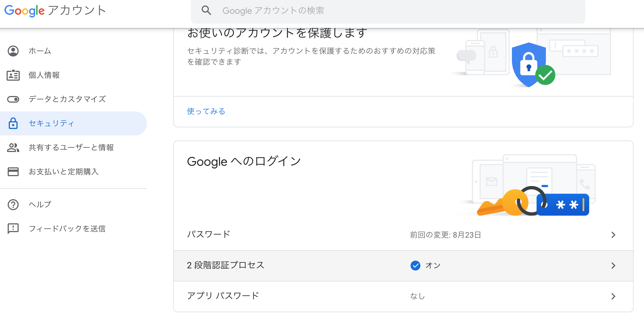Expand the 2 段階認証プロセス row chevron
The height and width of the screenshot is (321, 644).
coord(614,265)
